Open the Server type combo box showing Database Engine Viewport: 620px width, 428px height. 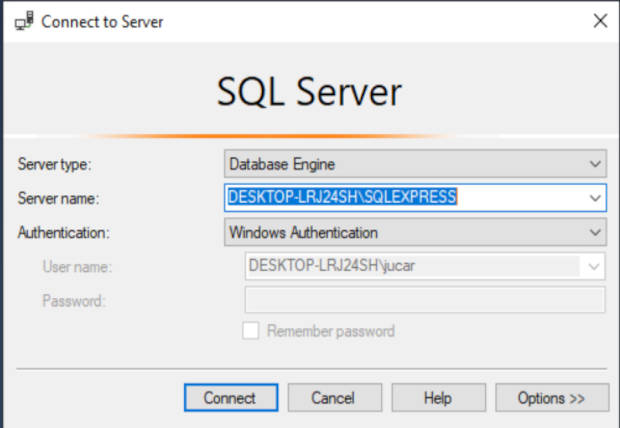click(415, 164)
